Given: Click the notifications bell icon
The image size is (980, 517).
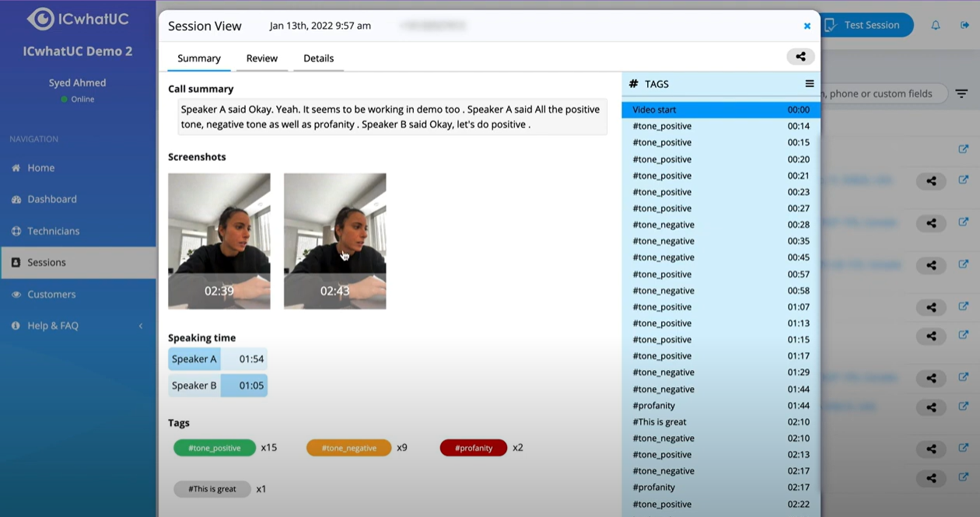Looking at the screenshot, I should tap(936, 24).
